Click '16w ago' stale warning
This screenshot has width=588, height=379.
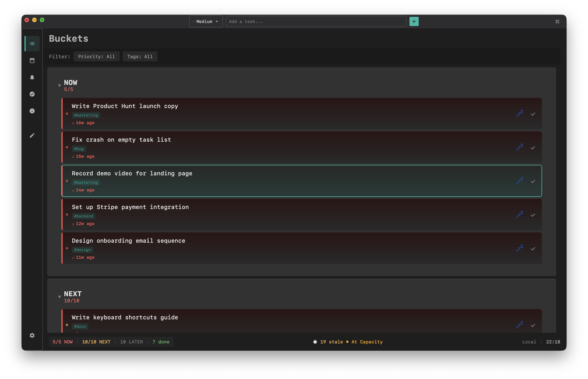[83, 123]
